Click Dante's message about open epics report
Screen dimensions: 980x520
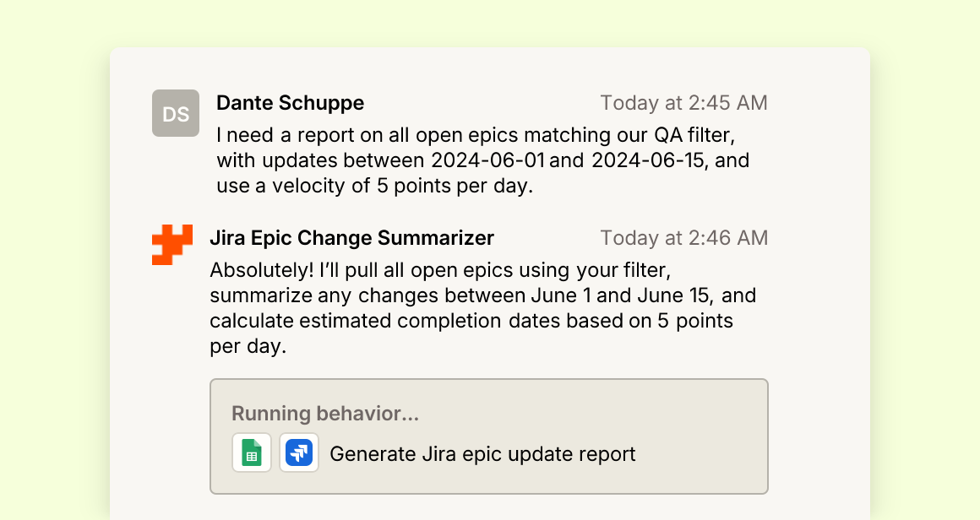tap(482, 160)
